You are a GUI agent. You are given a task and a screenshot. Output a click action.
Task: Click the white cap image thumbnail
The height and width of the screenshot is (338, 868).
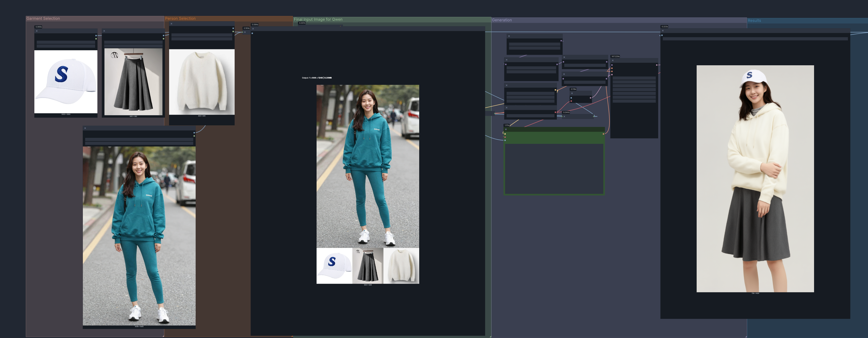point(66,81)
